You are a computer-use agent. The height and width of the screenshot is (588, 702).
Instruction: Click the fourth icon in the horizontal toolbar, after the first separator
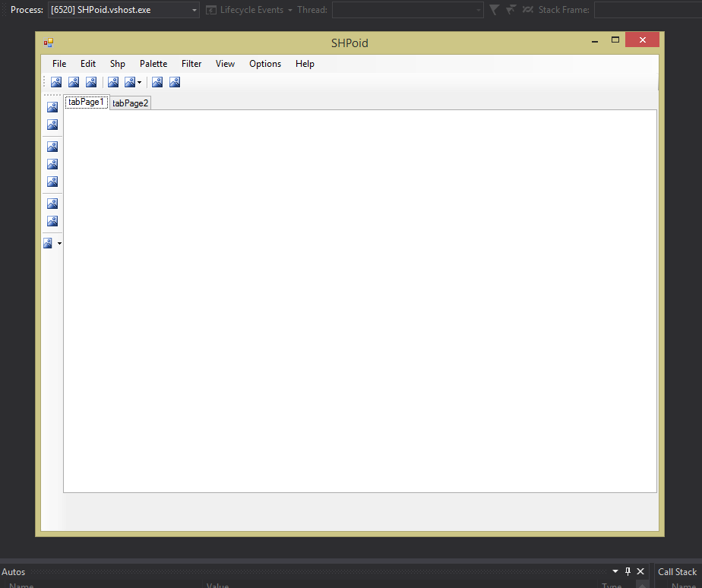113,82
